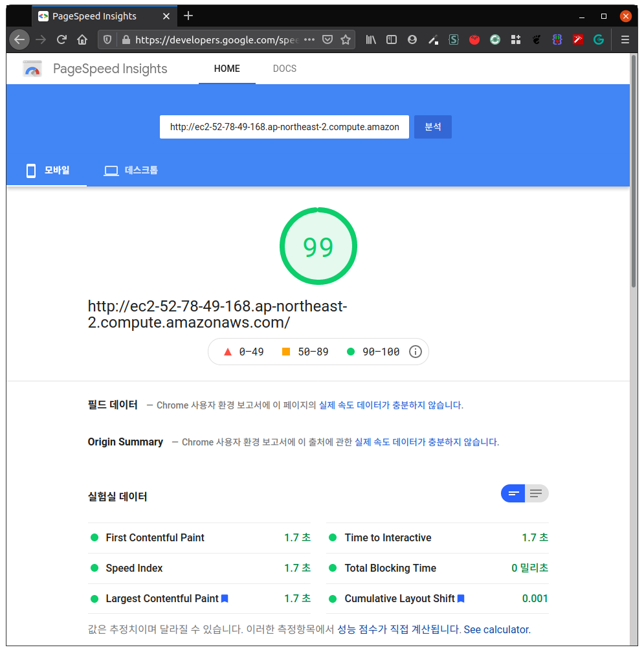The image size is (644, 652).
Task: Click the green Grammarly G icon
Action: pos(599,40)
